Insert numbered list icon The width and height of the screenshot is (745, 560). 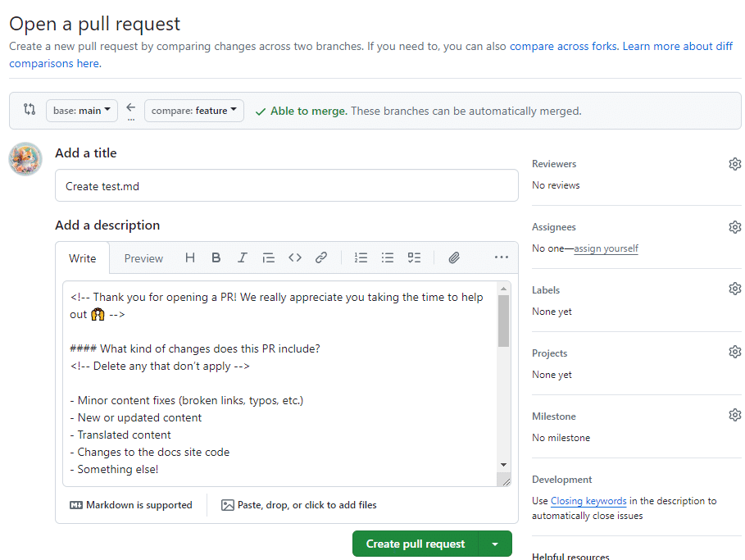361,257
